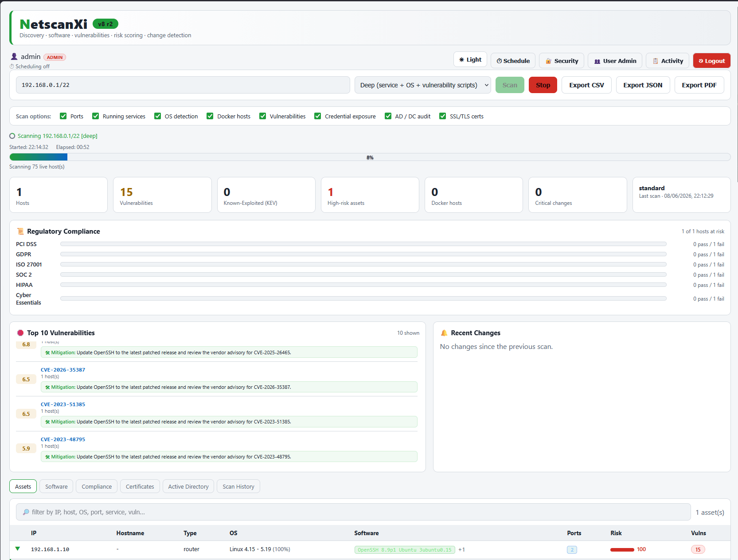Click the PCI DSS compliance bar

tap(363, 244)
